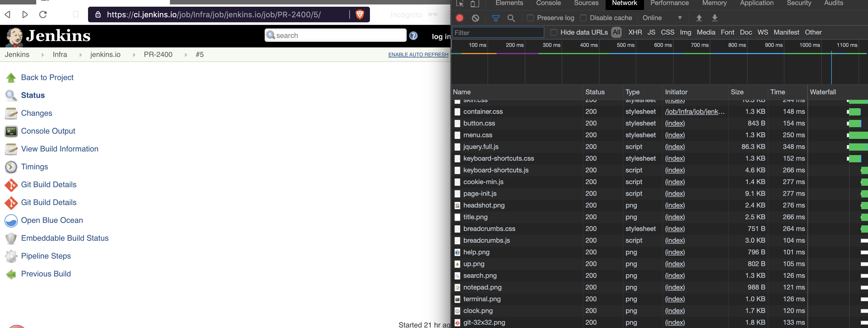Select the headshot.png request row
The height and width of the screenshot is (328, 868).
tap(659, 206)
